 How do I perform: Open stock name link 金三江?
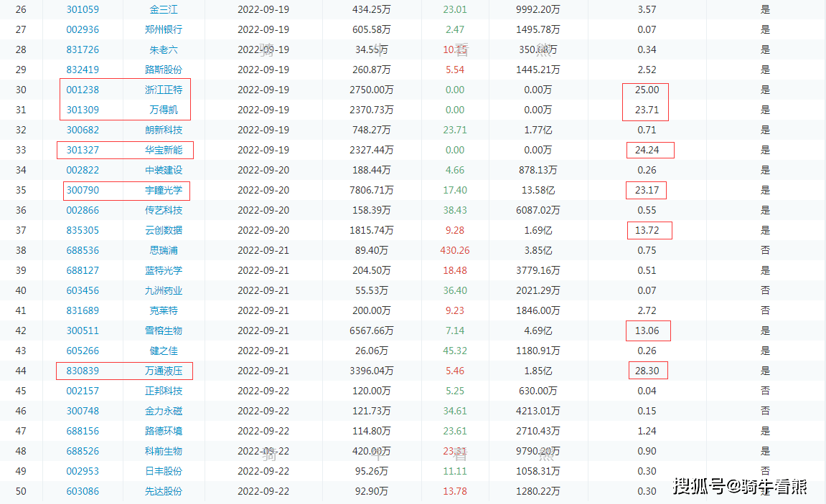[x=164, y=9]
